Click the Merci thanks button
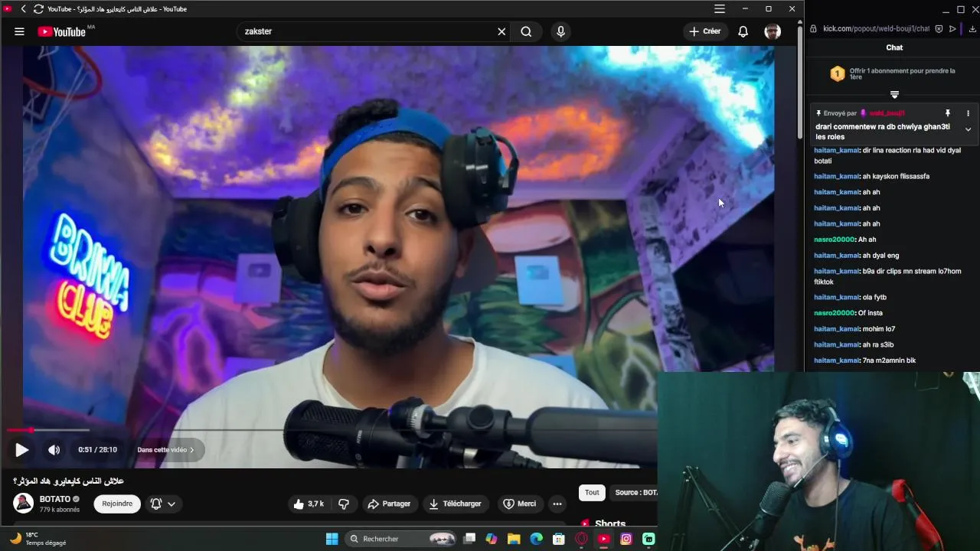 tap(519, 504)
